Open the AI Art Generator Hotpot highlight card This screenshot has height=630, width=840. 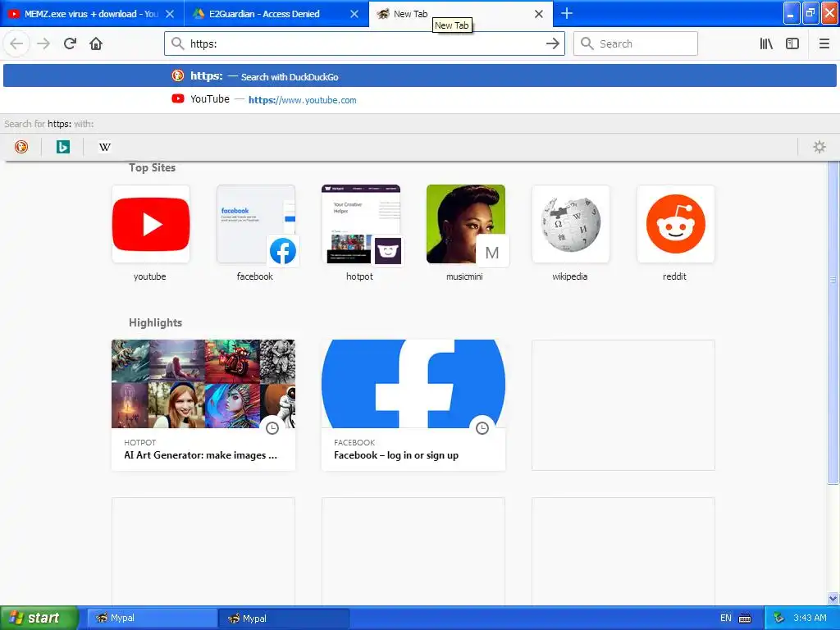[x=203, y=405]
